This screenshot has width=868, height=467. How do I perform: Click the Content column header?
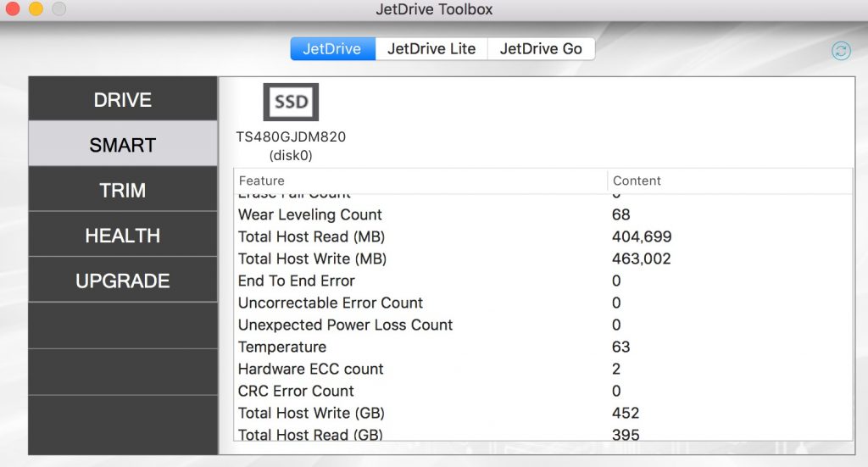(x=730, y=181)
